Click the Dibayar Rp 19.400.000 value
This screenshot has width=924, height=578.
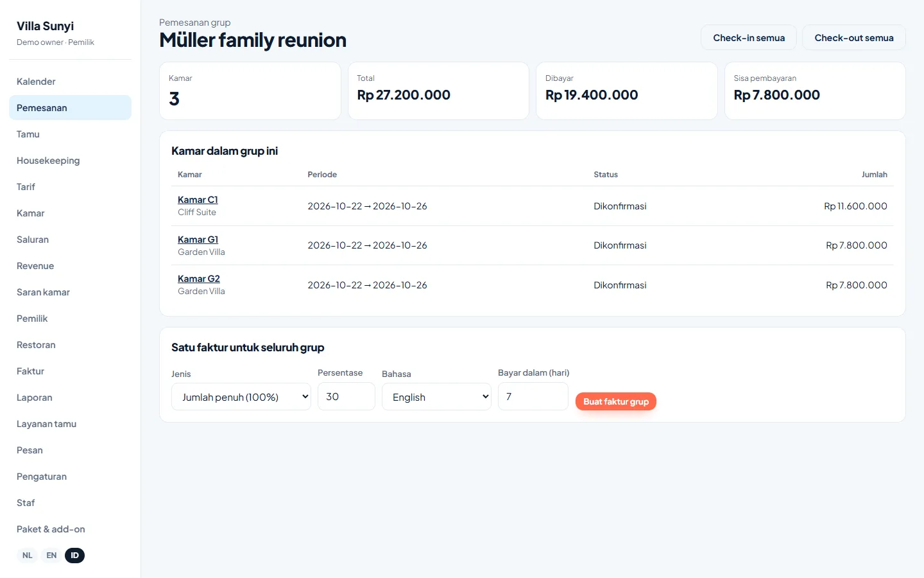[x=592, y=95]
